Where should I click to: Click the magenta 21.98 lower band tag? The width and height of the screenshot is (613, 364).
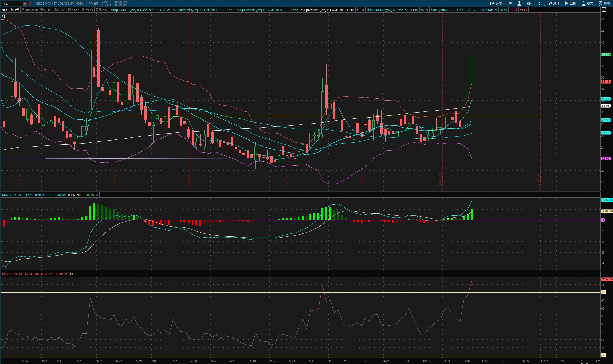[606, 158]
